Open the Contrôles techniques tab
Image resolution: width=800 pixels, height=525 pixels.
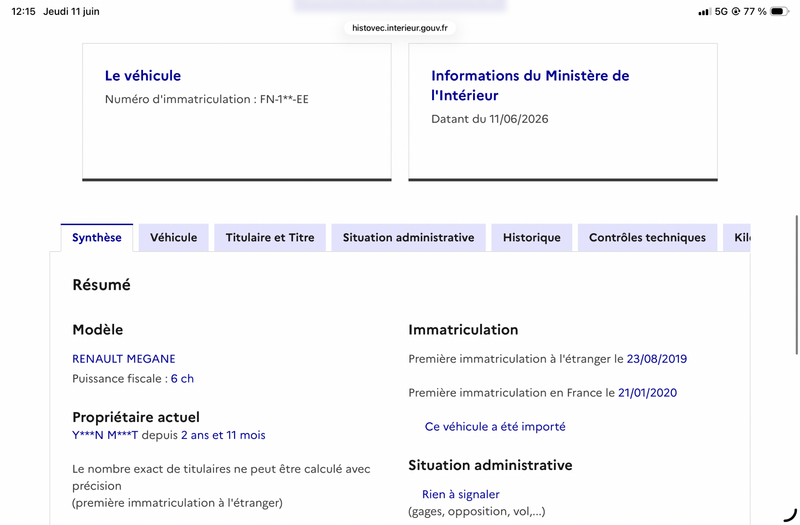tap(647, 238)
